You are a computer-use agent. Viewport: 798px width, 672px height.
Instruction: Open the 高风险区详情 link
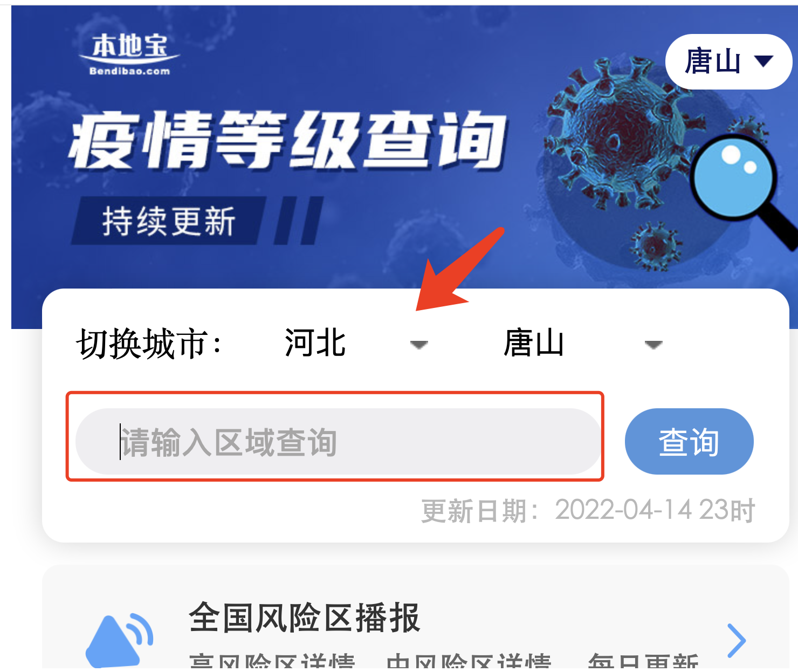tap(272, 662)
